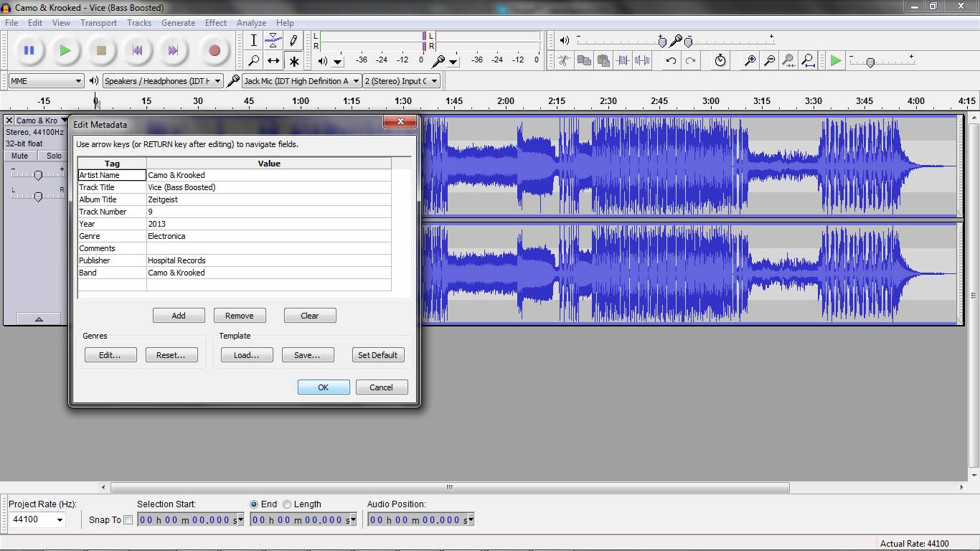
Task: Open the Speakers / Headphones output device dropdown
Action: [163, 81]
